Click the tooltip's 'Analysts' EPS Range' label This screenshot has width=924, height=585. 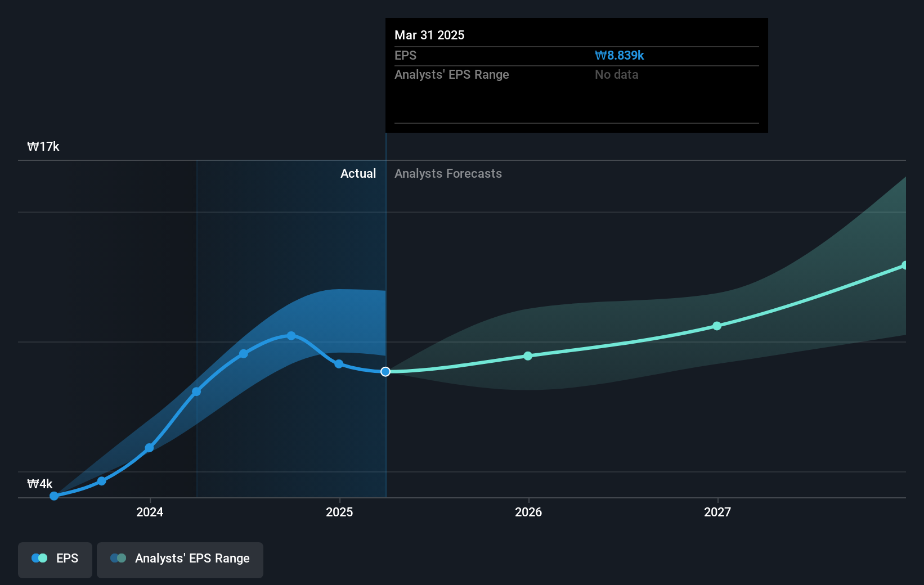click(x=451, y=75)
